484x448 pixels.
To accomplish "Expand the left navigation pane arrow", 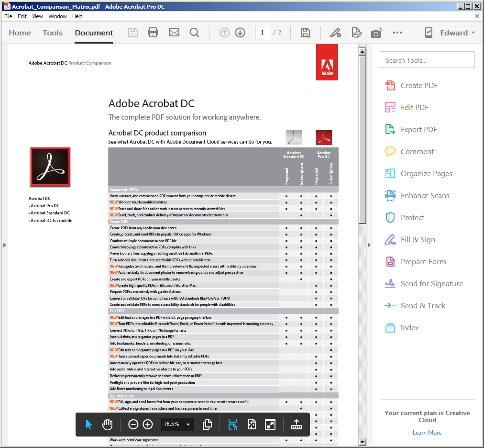I will pyautogui.click(x=5, y=245).
